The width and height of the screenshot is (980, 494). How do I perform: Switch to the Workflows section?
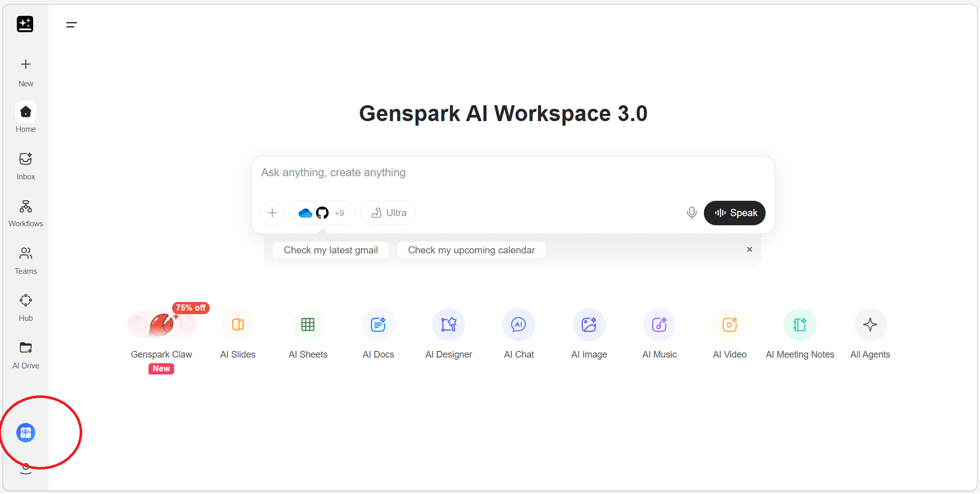pos(26,211)
